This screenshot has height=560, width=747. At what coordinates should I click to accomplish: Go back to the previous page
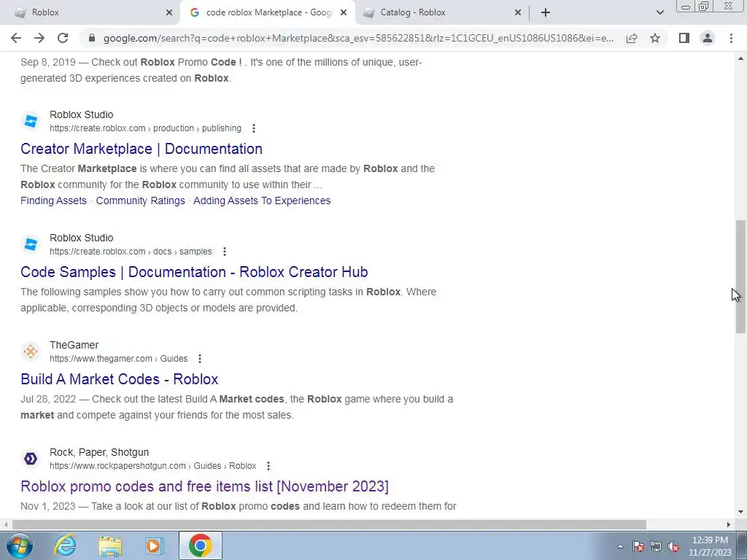(16, 38)
